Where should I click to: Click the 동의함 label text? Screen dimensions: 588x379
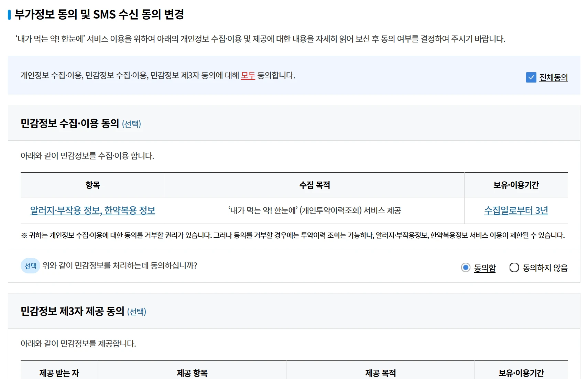pos(484,268)
